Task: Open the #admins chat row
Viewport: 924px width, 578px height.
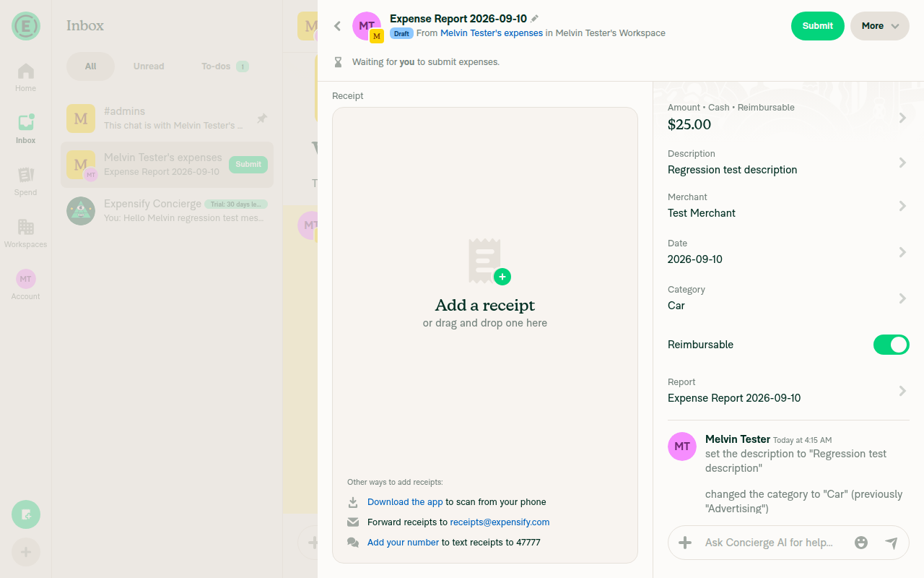Action: (x=167, y=118)
